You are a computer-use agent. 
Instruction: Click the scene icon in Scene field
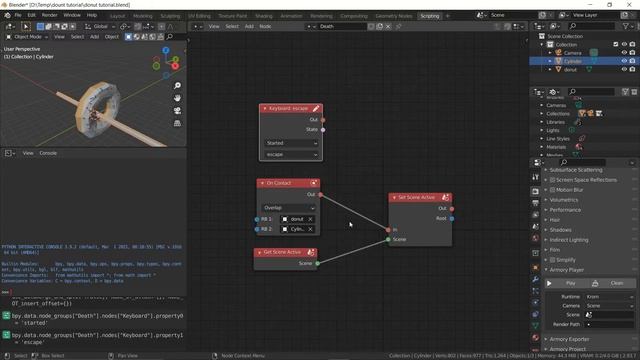pyautogui.click(x=589, y=315)
